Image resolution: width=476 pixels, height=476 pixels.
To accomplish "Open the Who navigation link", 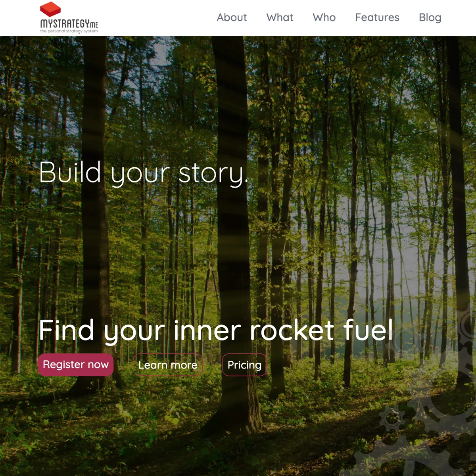I will [x=324, y=17].
